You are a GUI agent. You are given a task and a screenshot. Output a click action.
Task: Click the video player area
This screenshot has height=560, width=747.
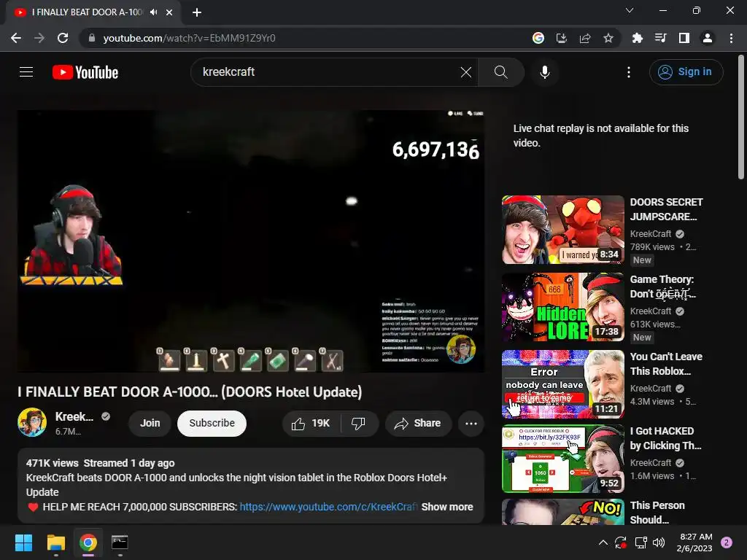coord(251,241)
